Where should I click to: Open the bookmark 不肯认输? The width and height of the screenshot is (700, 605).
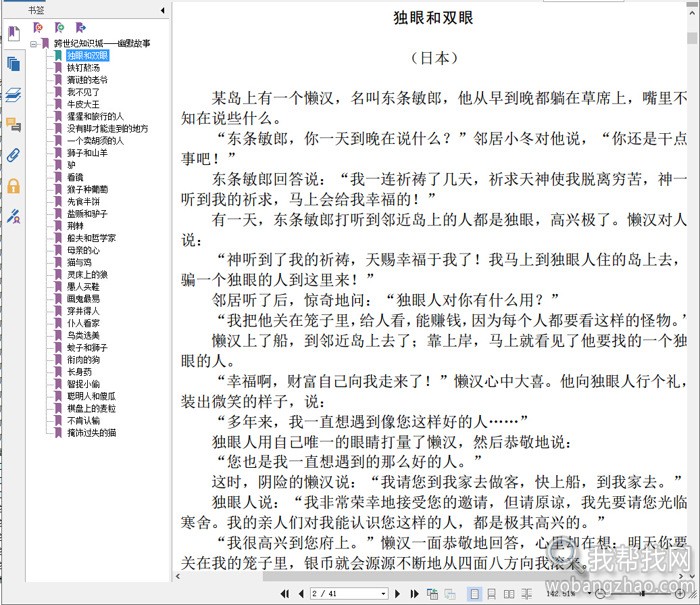coord(83,420)
